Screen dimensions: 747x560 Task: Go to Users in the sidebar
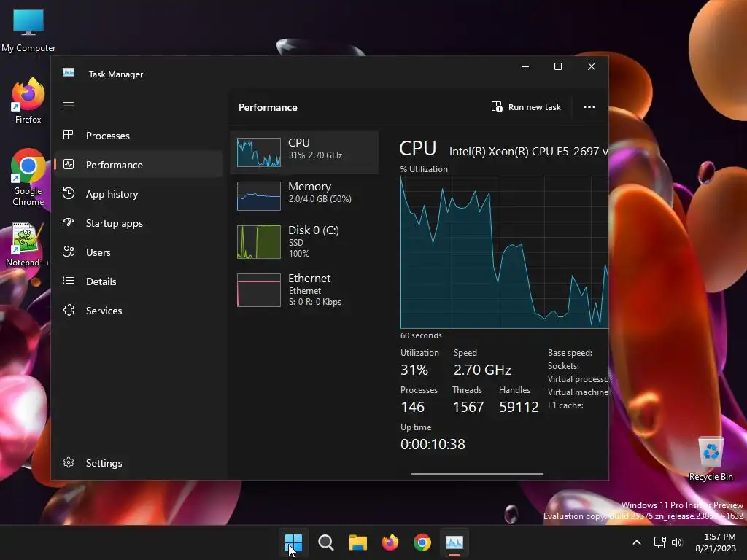click(x=138, y=252)
